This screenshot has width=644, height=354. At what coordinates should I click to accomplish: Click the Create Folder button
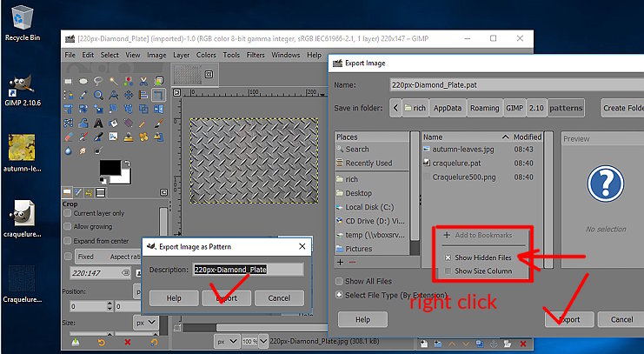(622, 108)
